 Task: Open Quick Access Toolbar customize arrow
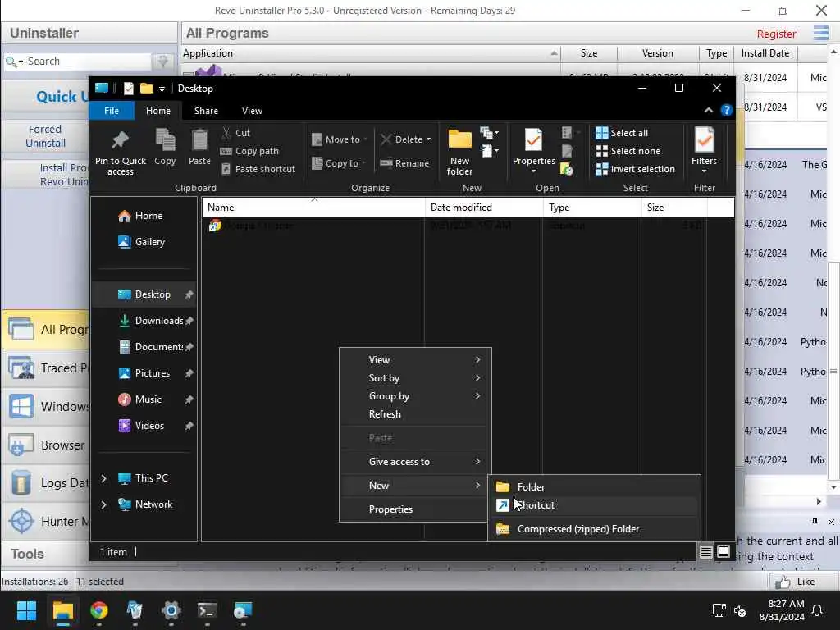162,89
